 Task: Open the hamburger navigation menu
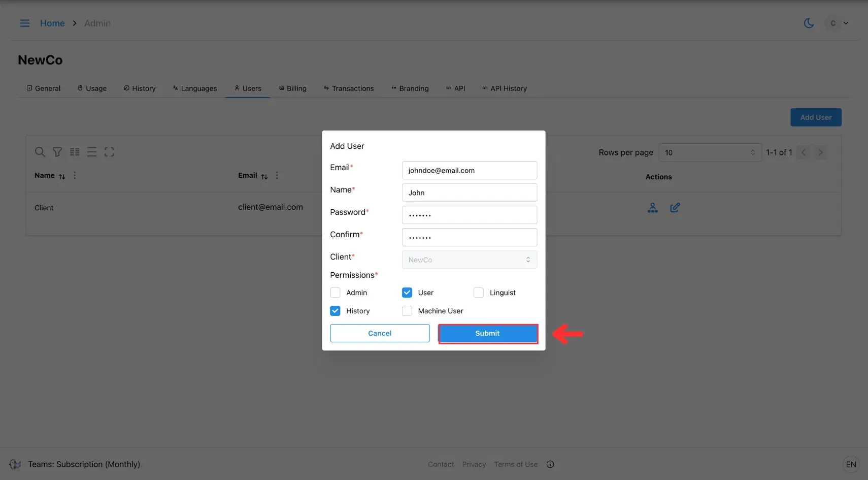coord(24,23)
